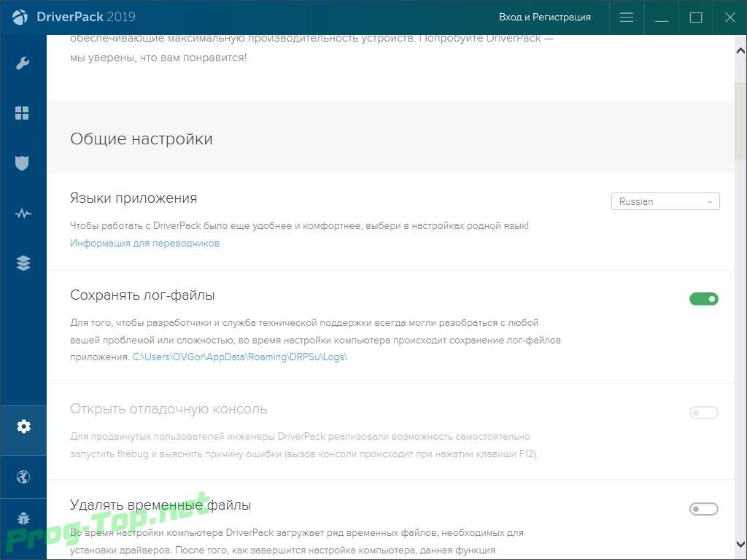Viewport: 747px width, 560px height.
Task: Disable the save log files toggle
Action: pyautogui.click(x=704, y=299)
